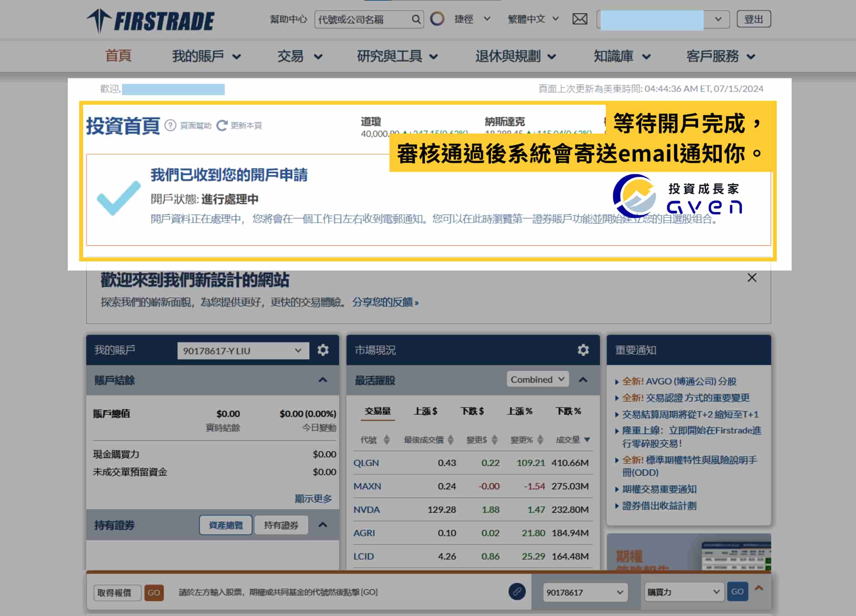Screen dimensions: 856x616
Task: Click the stock quote input field near 取得報價
Action: pos(117,592)
